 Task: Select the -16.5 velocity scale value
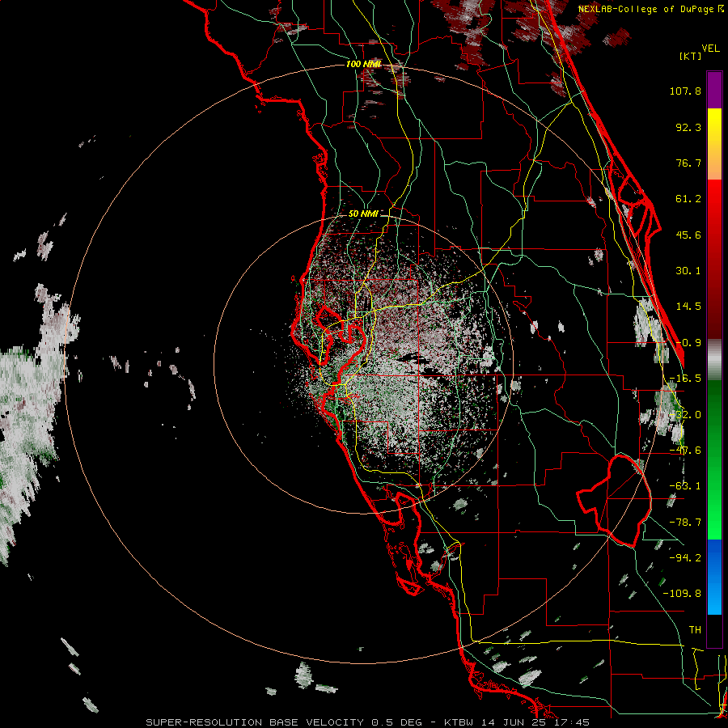click(x=685, y=379)
